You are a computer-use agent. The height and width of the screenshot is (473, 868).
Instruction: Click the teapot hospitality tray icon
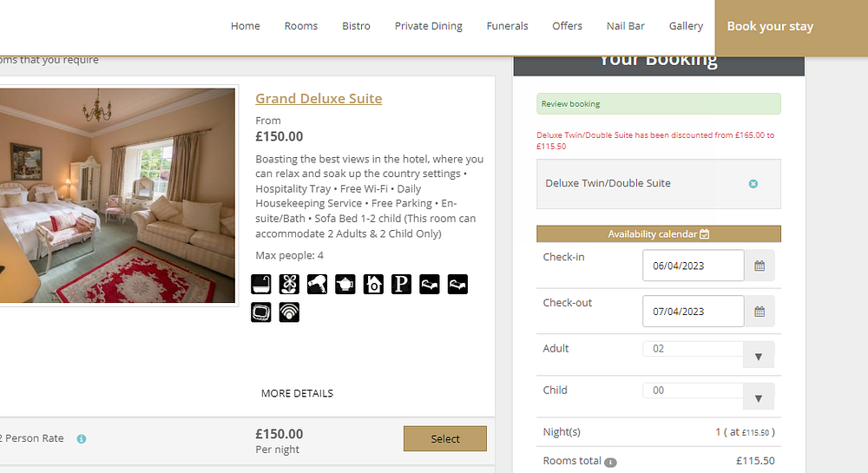click(x=345, y=284)
